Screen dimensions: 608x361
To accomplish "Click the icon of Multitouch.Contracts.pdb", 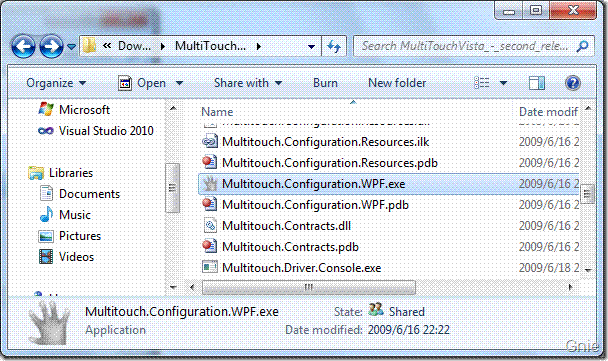I will (210, 246).
